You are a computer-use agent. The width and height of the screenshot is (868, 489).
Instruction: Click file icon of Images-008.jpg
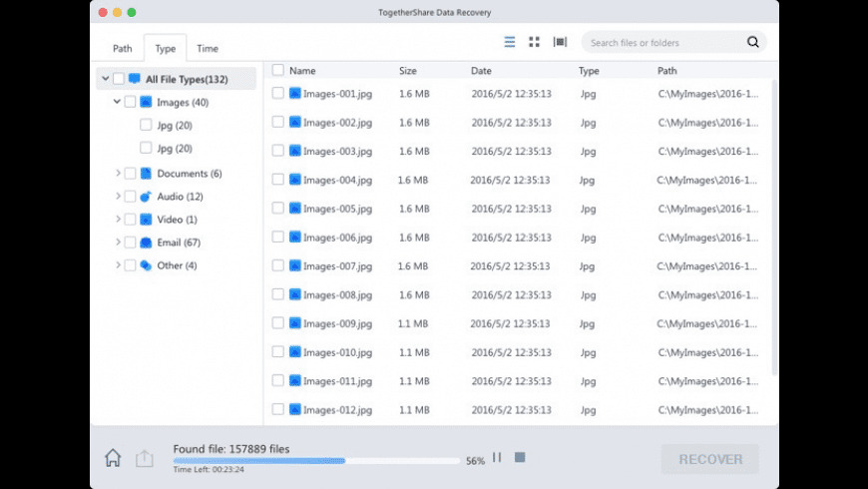click(x=295, y=294)
